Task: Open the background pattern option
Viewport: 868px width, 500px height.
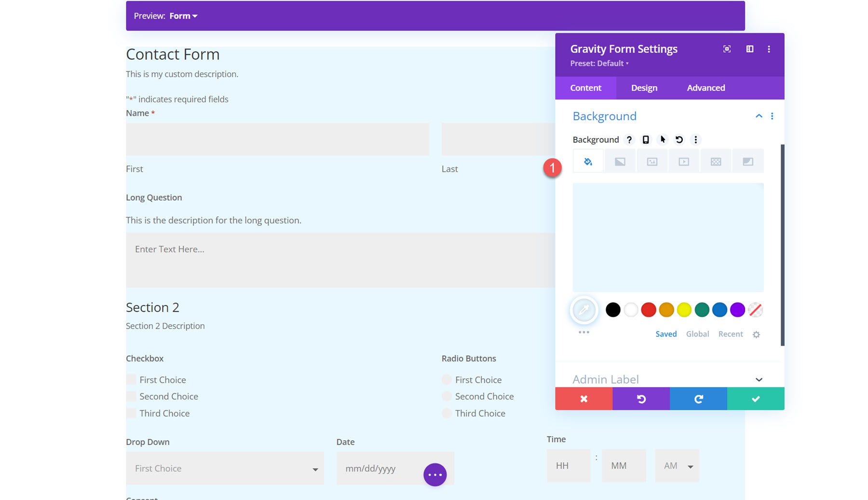Action: click(x=716, y=161)
